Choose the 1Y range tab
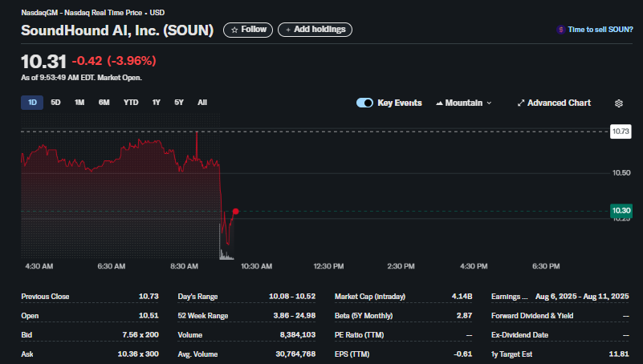 157,103
